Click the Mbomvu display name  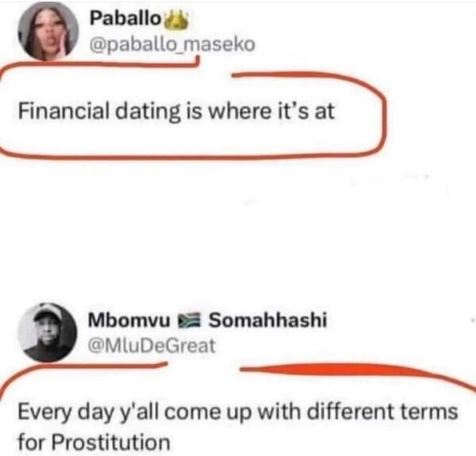129,320
